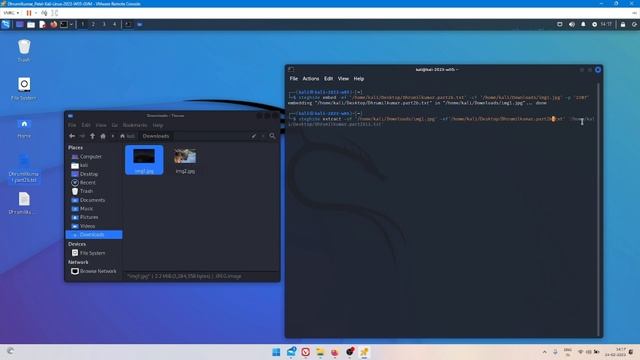
Task: Open the text editor launcher in Kali panel
Action: click(42, 24)
